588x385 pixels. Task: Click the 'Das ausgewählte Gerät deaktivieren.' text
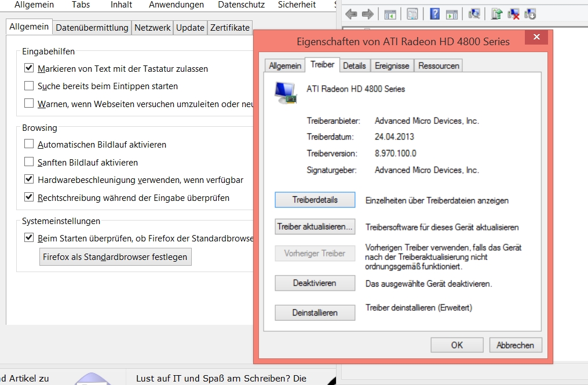pos(428,284)
